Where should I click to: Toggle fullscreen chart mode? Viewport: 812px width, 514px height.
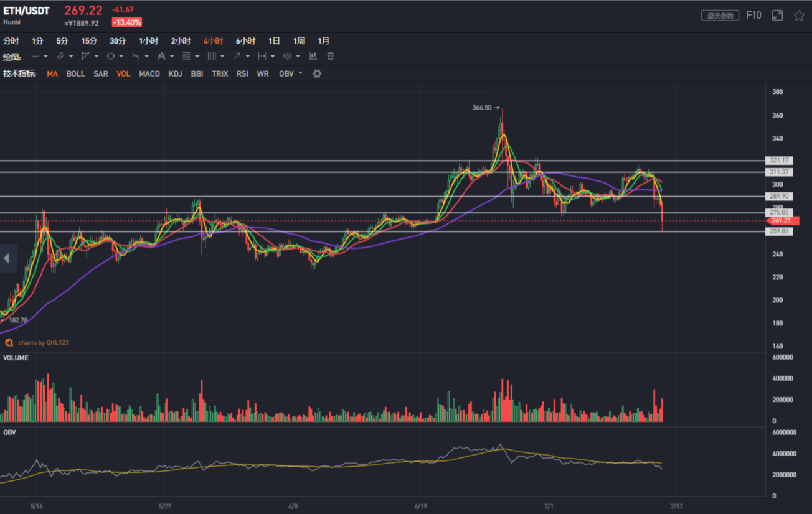[x=777, y=16]
